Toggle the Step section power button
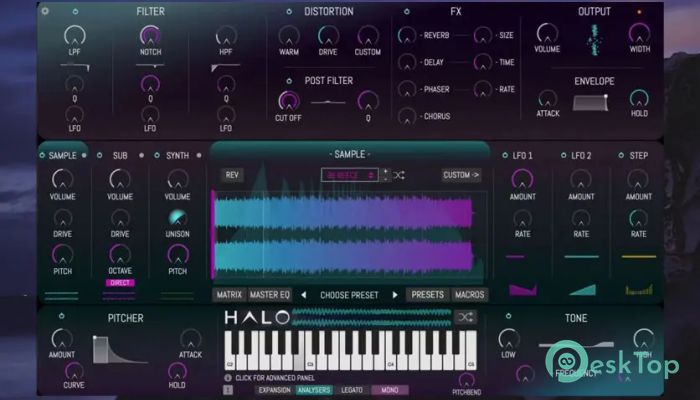The height and width of the screenshot is (400, 700). tap(621, 155)
